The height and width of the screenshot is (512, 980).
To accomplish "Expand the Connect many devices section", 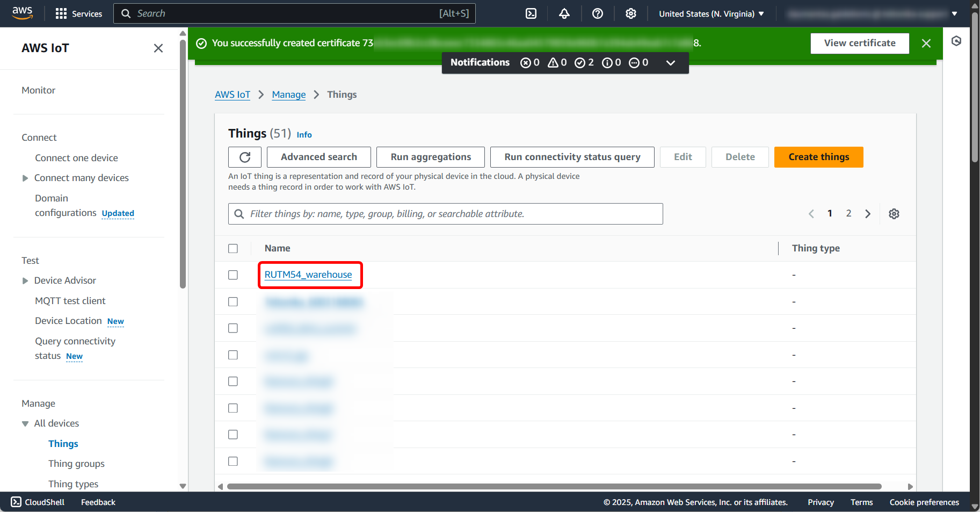I will 25,178.
